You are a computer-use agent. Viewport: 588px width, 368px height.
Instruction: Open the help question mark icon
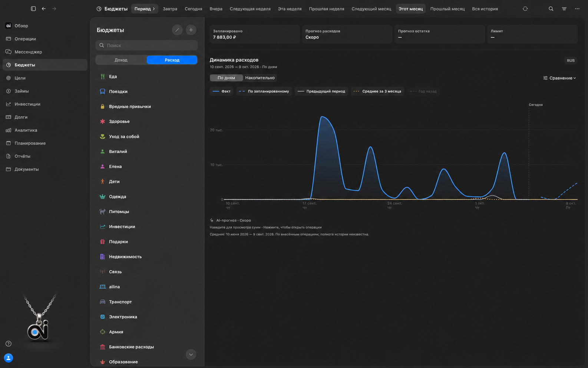tap(9, 344)
